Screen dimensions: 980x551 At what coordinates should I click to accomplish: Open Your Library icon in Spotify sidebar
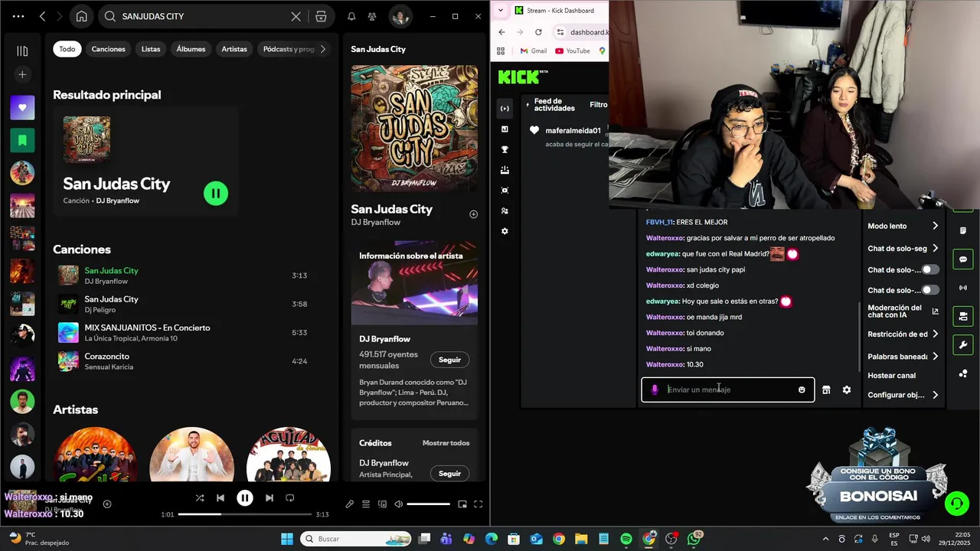(22, 51)
